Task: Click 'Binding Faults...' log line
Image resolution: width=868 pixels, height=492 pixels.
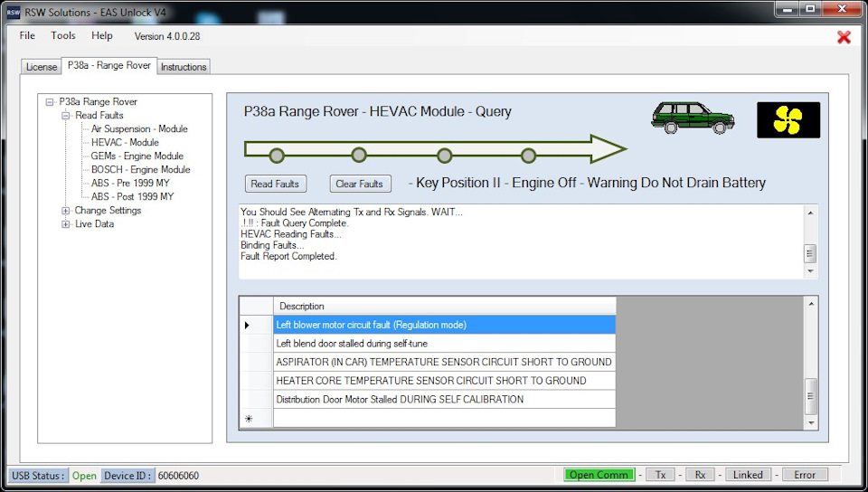Action: coord(272,245)
